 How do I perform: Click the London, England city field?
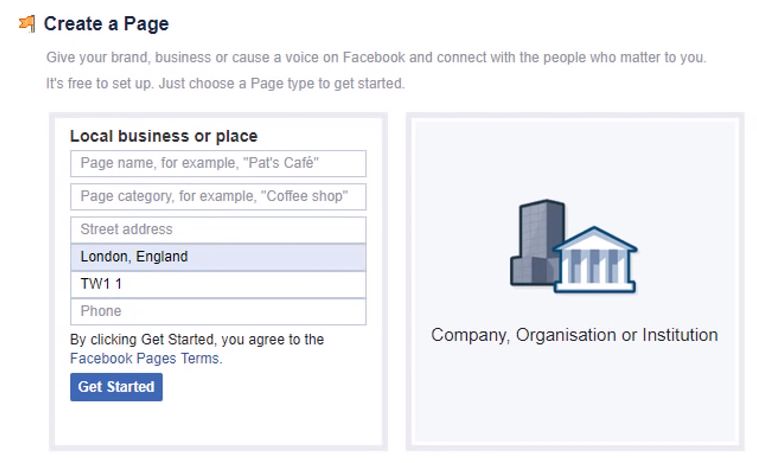click(x=218, y=257)
